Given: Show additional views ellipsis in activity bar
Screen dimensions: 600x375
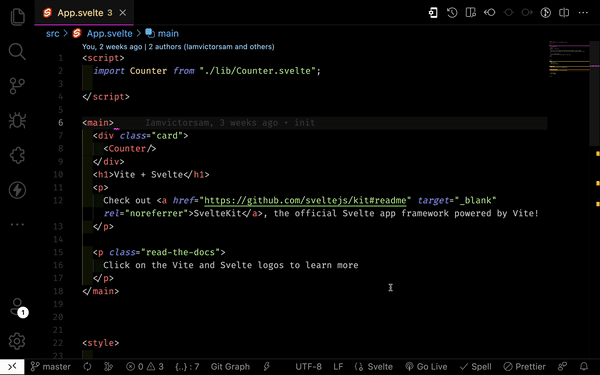Looking at the screenshot, I should (x=17, y=224).
